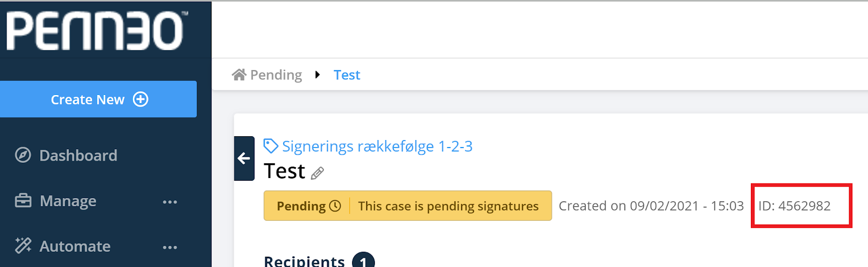This screenshot has height=267, width=868.
Task: Click the clock icon in Pending badge
Action: click(335, 206)
